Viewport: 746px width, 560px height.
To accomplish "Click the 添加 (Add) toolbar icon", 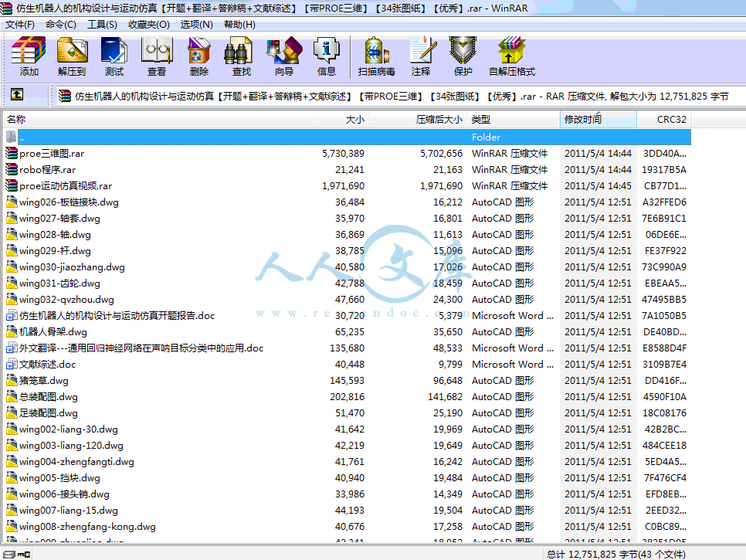I will (x=29, y=56).
